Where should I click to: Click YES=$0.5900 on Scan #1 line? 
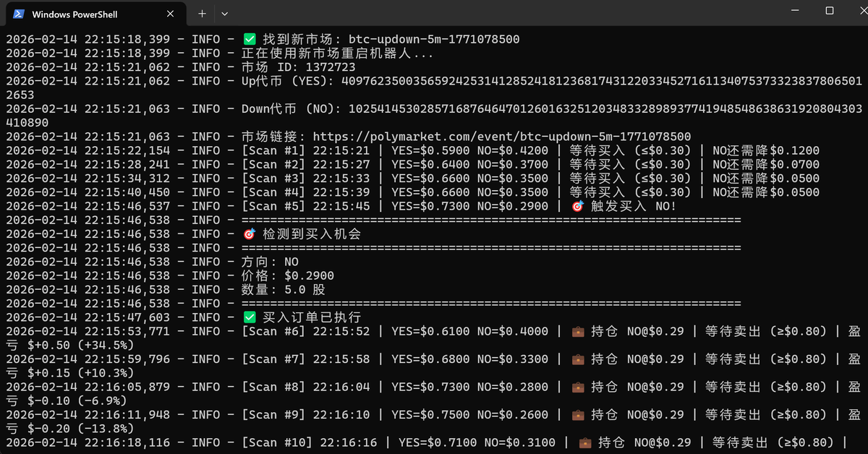[x=430, y=150]
